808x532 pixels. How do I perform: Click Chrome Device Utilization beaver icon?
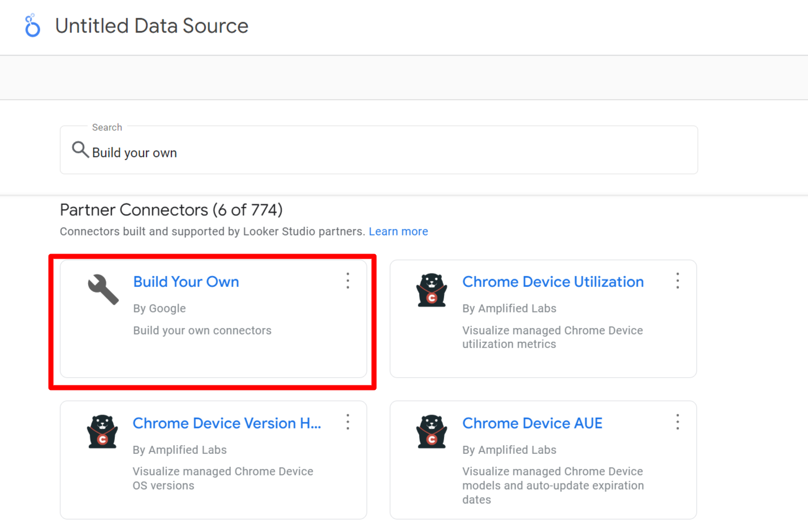tap(432, 290)
